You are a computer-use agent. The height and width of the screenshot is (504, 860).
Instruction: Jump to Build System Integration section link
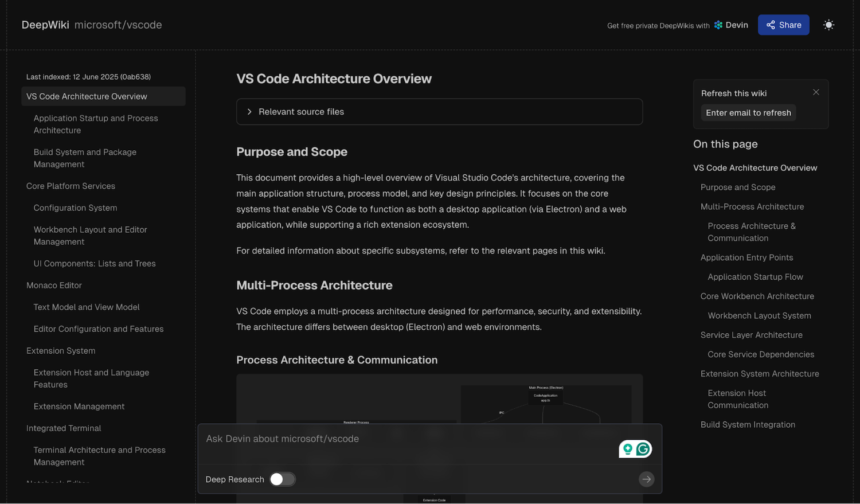(748, 425)
